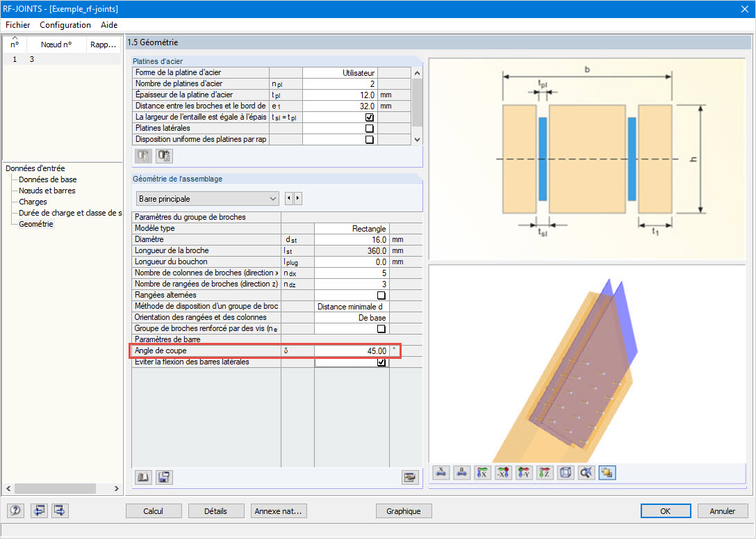Click the show annotations (a) view icon

click(x=462, y=473)
